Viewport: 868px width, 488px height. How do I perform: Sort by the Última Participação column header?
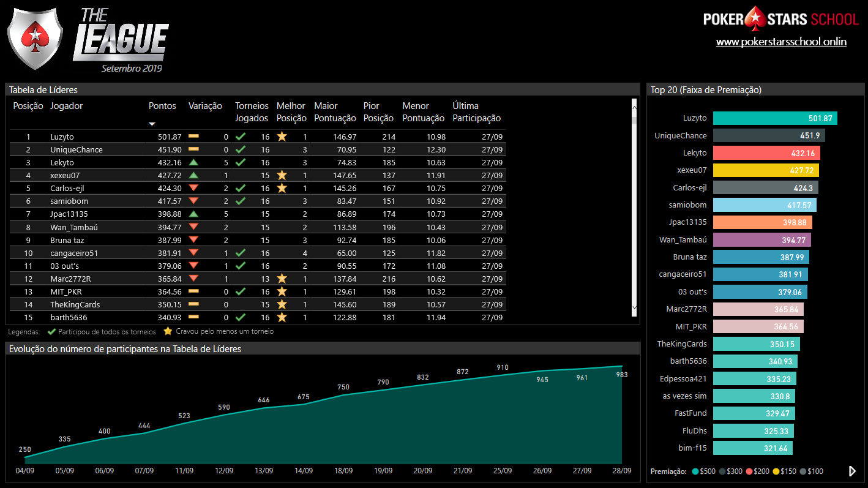click(476, 112)
